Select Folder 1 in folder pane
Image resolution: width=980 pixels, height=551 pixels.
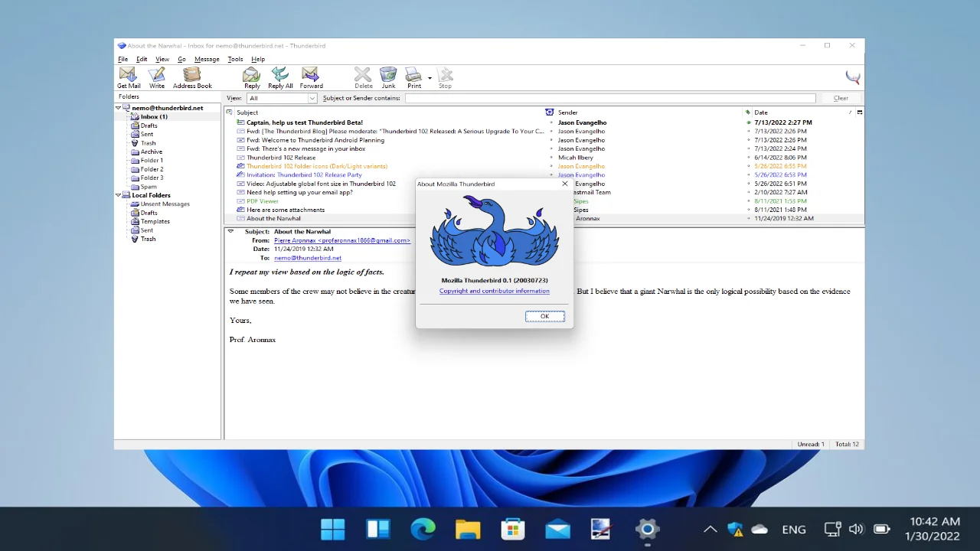click(x=151, y=161)
